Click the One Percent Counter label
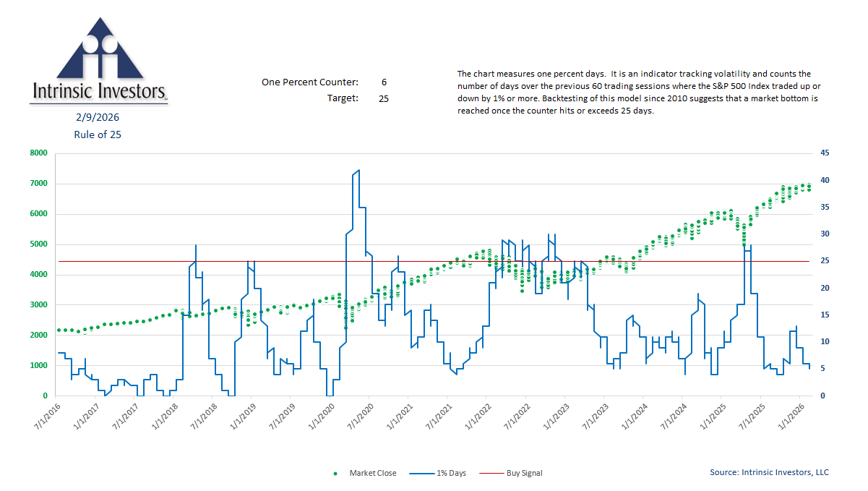The height and width of the screenshot is (491, 868). coord(309,82)
